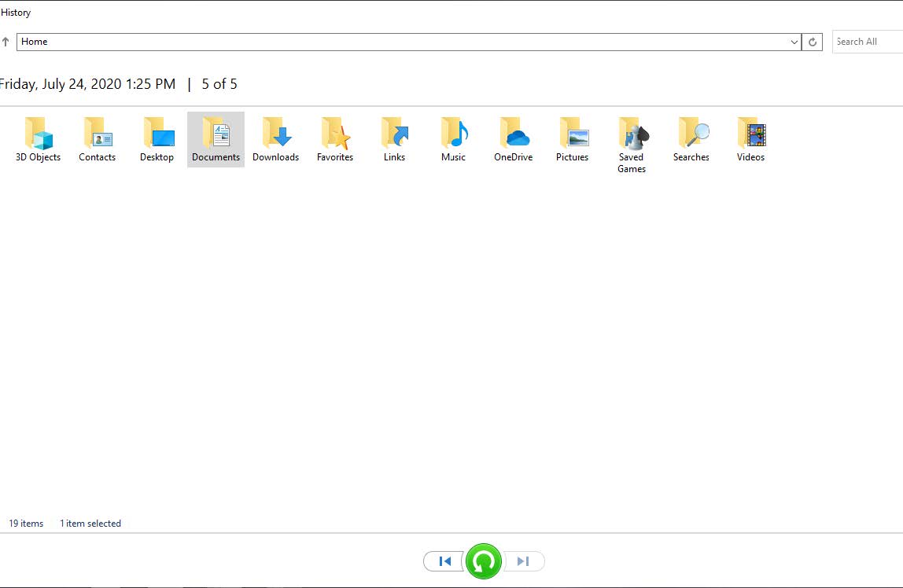The image size is (903, 588).
Task: Click the Home address path field
Action: pyautogui.click(x=393, y=42)
